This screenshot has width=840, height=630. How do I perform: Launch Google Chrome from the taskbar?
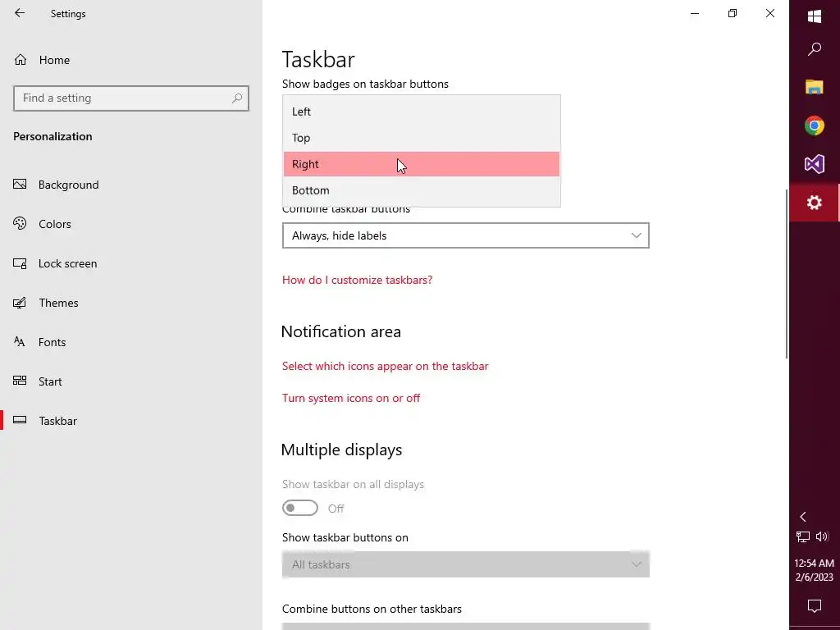click(815, 126)
